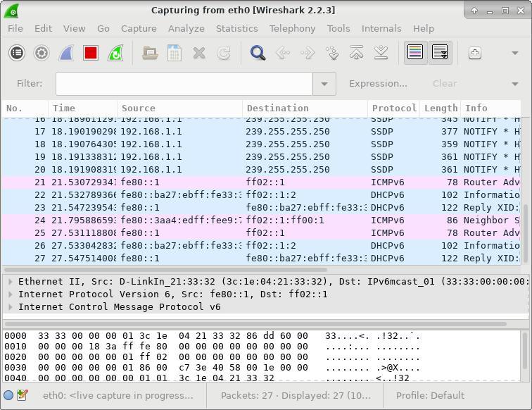
Task: Open the Tools menu
Action: 338,29
